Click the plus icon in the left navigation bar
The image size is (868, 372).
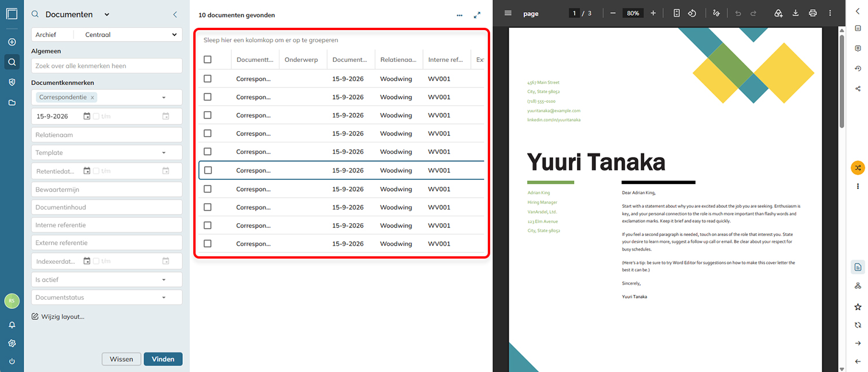point(12,42)
